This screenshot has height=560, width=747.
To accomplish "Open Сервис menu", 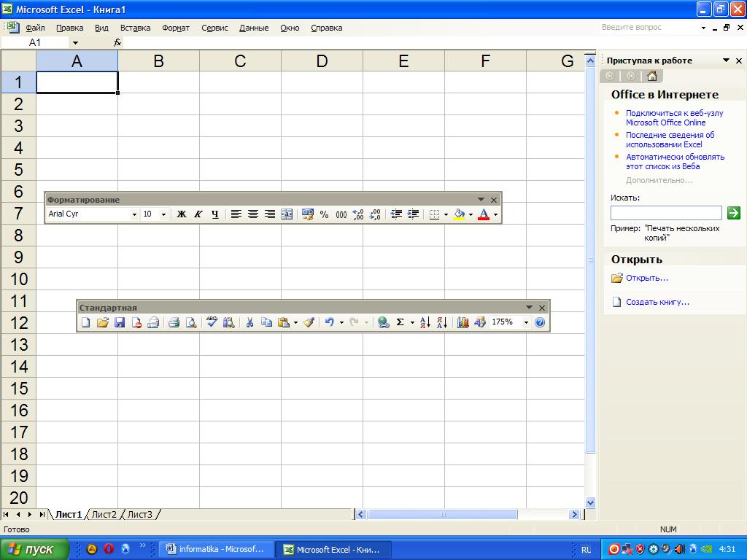I will (214, 28).
